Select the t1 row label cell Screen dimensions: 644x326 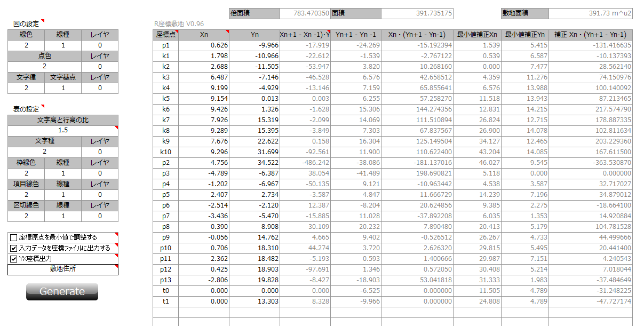(x=165, y=301)
